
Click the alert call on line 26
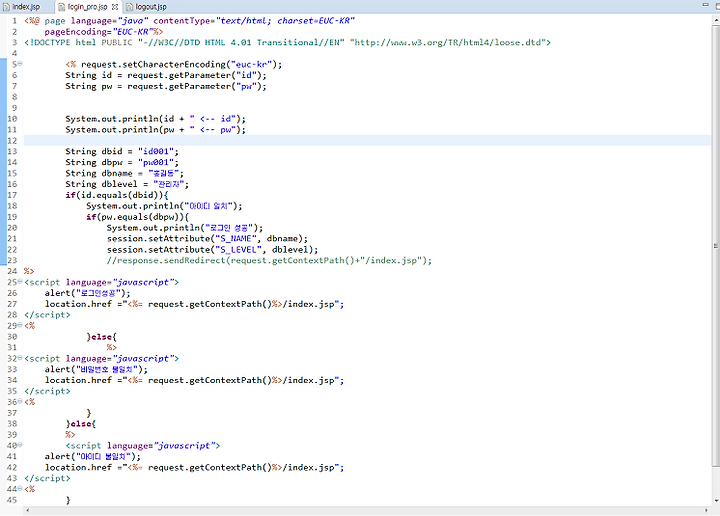click(87, 293)
